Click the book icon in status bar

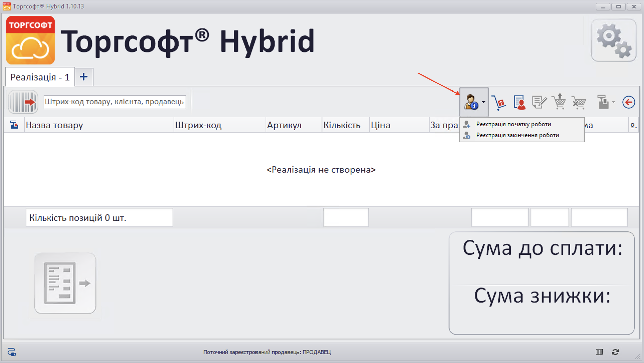coord(599,352)
